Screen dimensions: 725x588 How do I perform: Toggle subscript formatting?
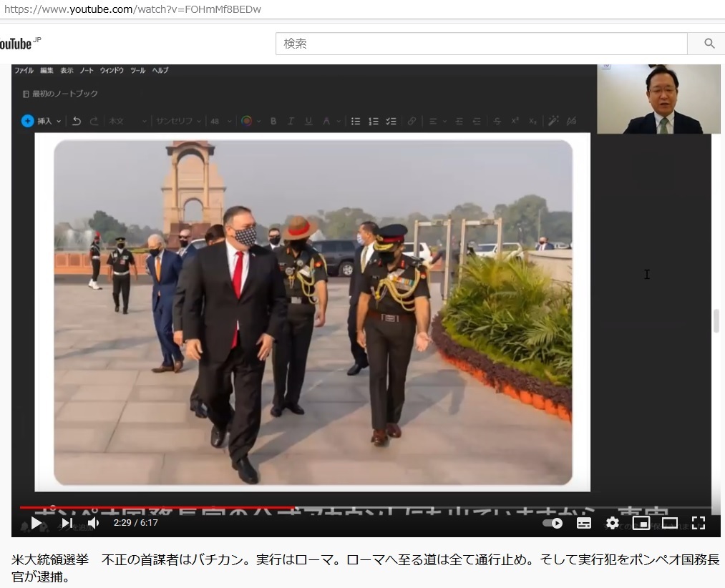[532, 121]
